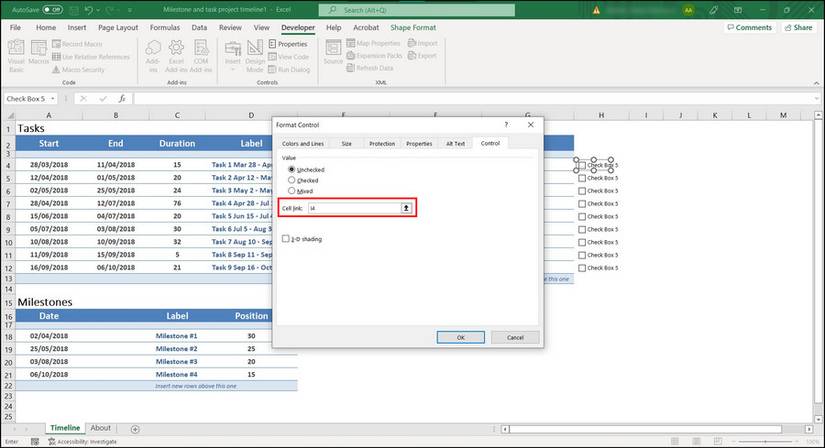Click the Share button
Screen dimensions: 825x448
click(798, 27)
